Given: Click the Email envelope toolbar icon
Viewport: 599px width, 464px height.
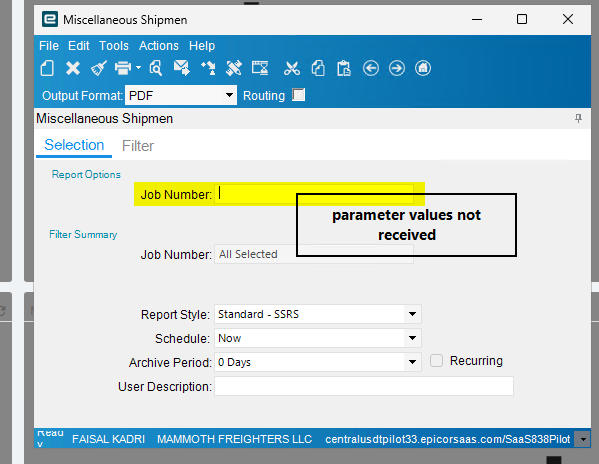Looking at the screenshot, I should (x=181, y=69).
